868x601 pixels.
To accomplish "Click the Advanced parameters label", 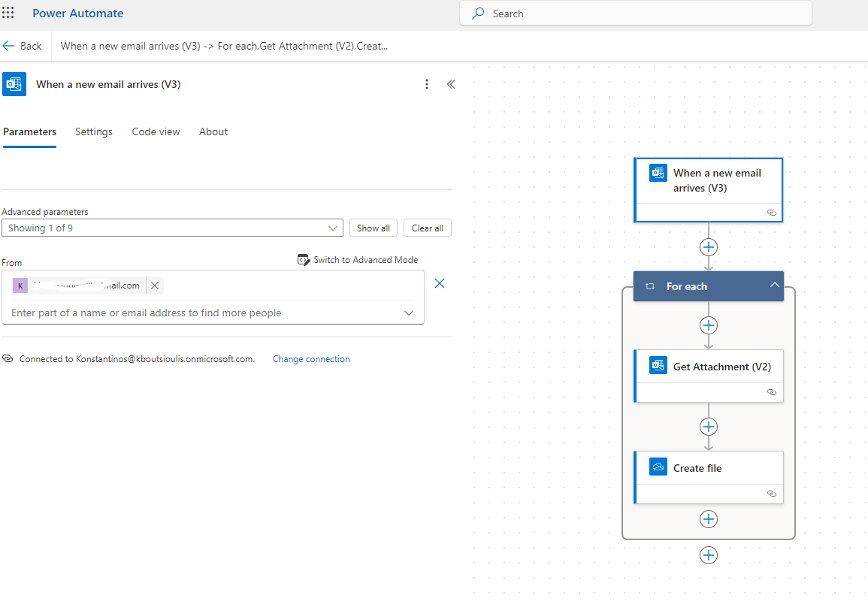I will pyautogui.click(x=45, y=211).
